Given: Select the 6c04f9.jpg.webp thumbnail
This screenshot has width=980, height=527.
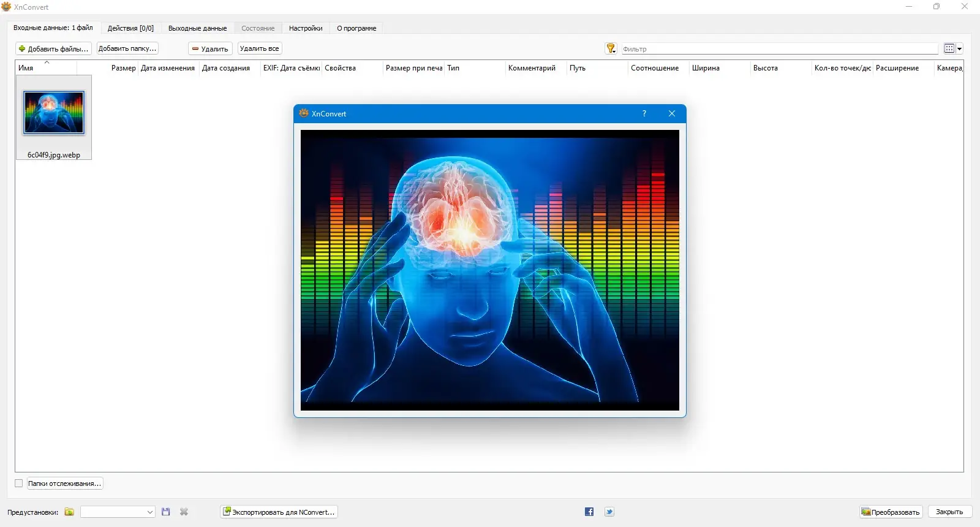Looking at the screenshot, I should (x=54, y=118).
